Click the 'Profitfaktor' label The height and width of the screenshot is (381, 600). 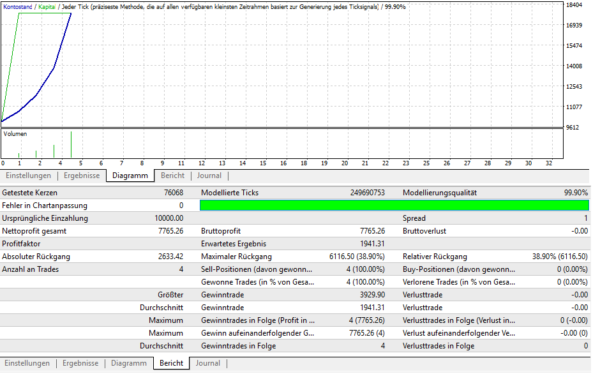coord(21,244)
